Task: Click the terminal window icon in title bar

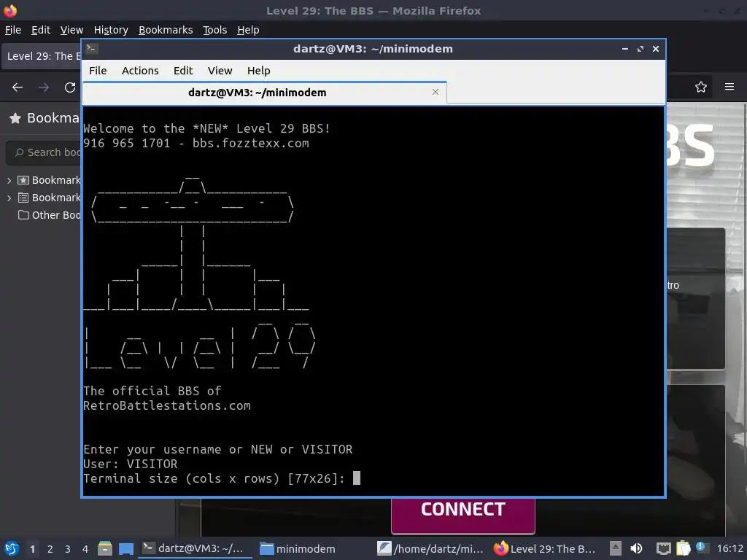Action: pos(92,49)
